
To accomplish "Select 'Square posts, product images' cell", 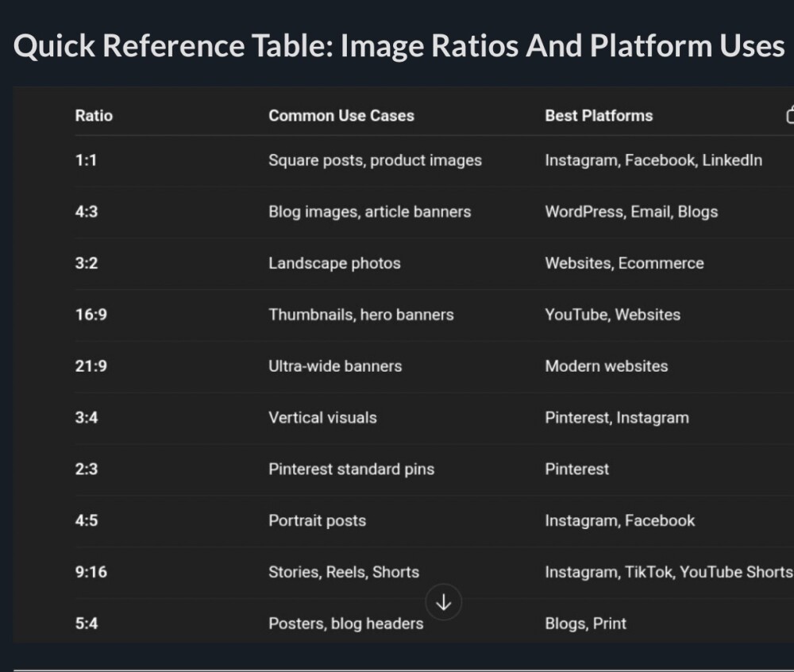I will click(376, 160).
